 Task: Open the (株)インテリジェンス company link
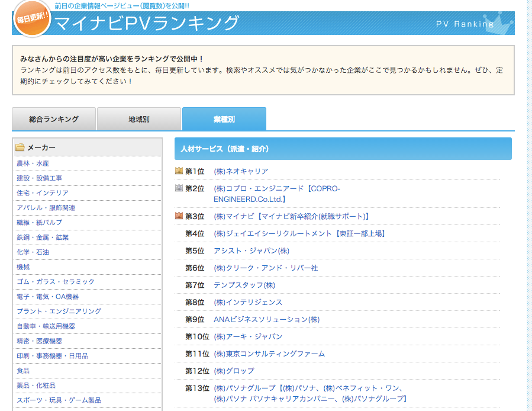click(248, 302)
